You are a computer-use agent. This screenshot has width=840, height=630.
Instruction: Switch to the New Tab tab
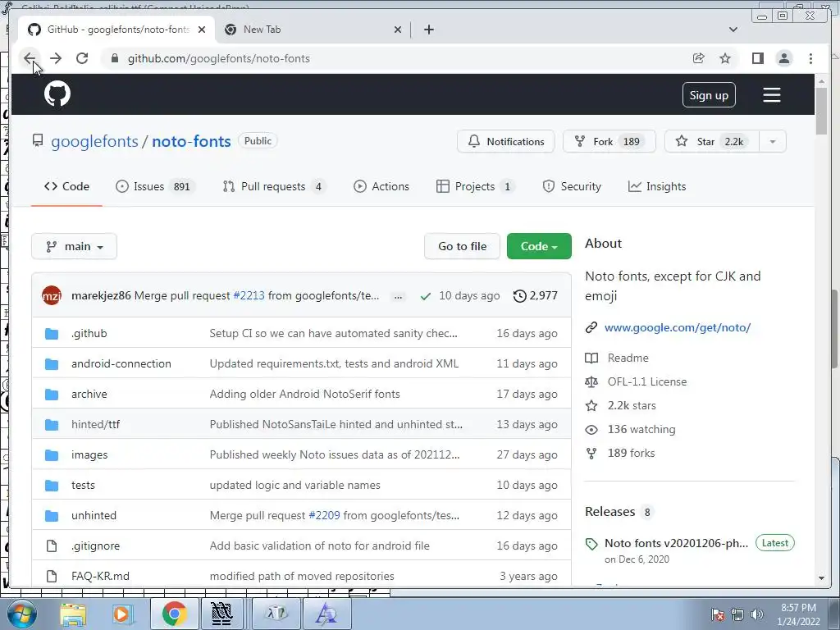(x=313, y=30)
